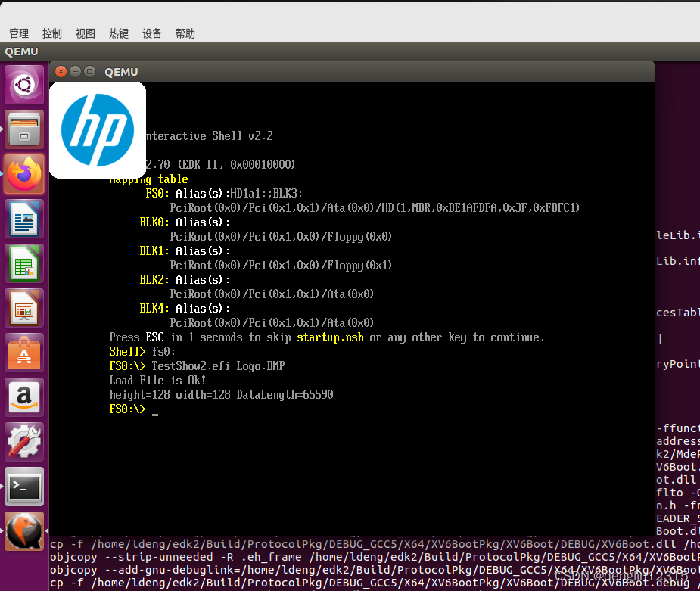Image resolution: width=700 pixels, height=591 pixels.
Task: Click 'Load File is Ok!' output line
Action: click(x=157, y=381)
